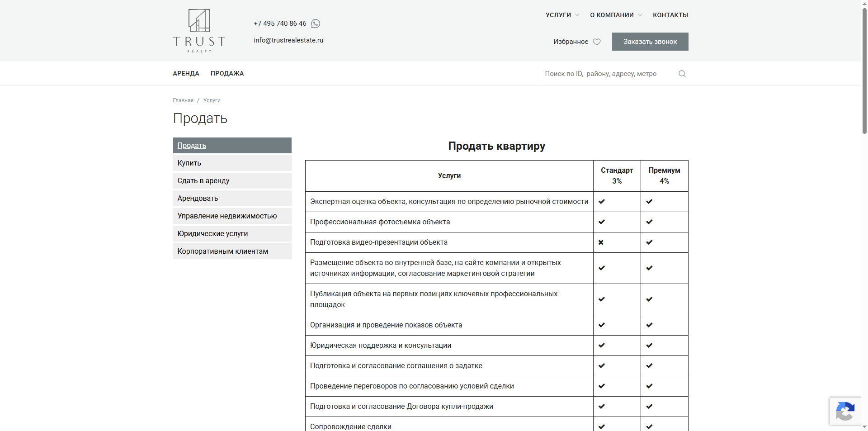Click the Продать квартиру heading
Image resolution: width=868 pixels, height=431 pixels.
point(496,146)
